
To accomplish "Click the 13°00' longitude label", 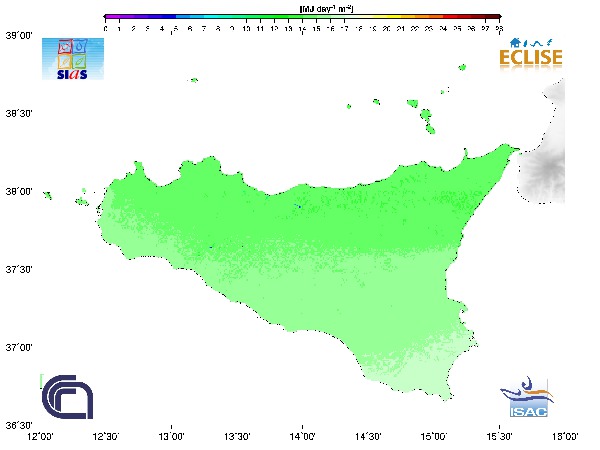I will point(171,437).
